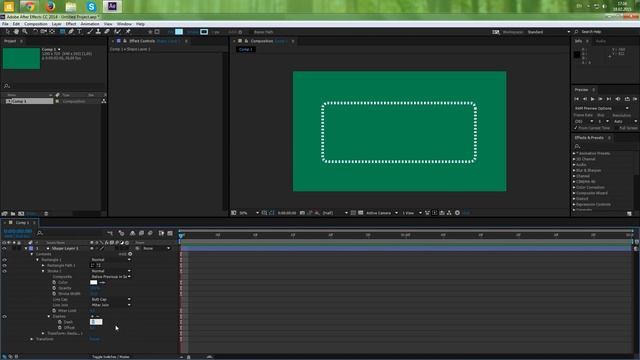Open the Line Join dropdown Miter Join
Viewport: 640px width, 360px height.
(x=110, y=305)
